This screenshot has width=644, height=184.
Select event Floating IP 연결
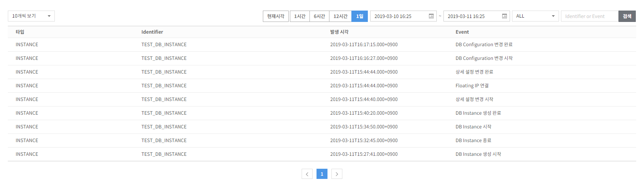tap(472, 86)
